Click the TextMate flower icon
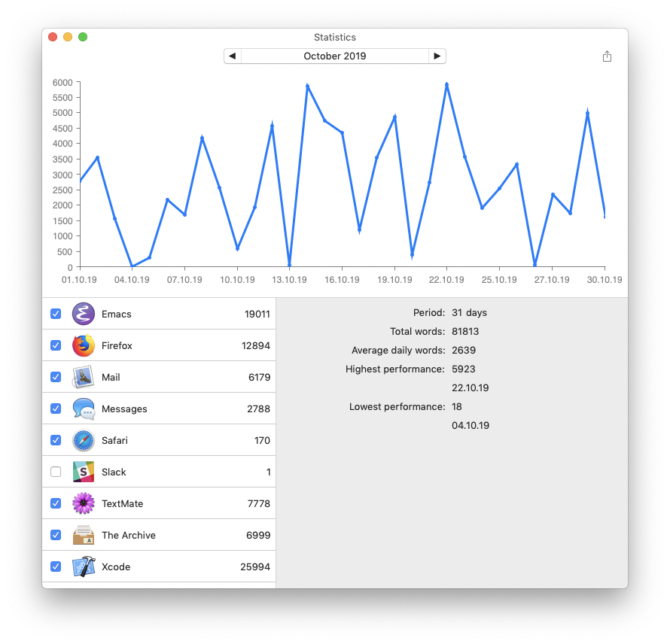This screenshot has height=644, width=670. pyautogui.click(x=84, y=503)
